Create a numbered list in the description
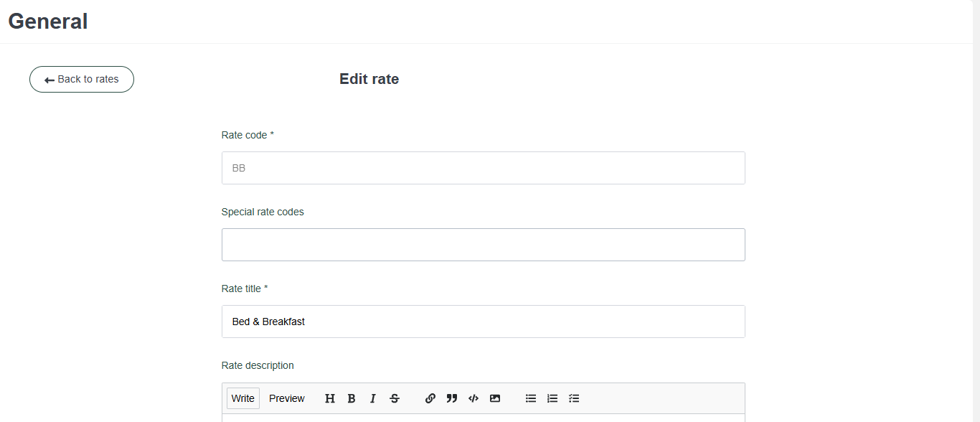The image size is (980, 422). pyautogui.click(x=552, y=398)
